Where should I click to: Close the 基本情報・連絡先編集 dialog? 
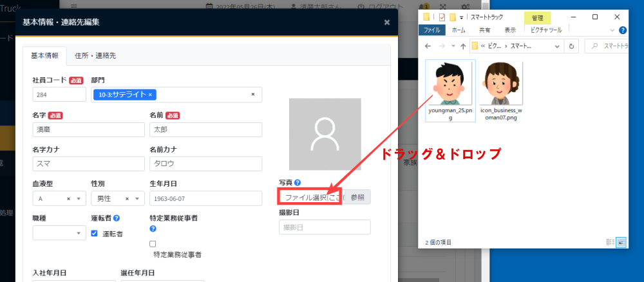(386, 22)
